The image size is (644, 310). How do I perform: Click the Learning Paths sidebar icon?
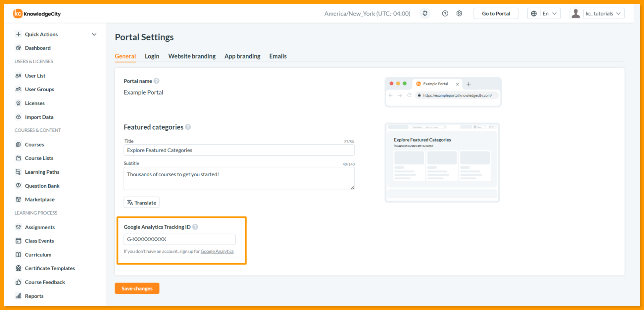18,172
